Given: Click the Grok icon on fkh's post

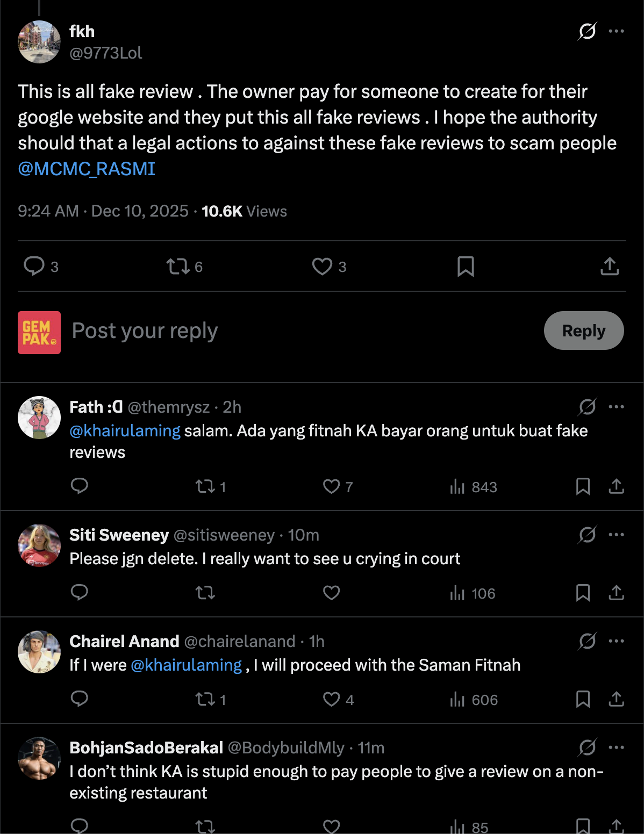Looking at the screenshot, I should tap(587, 31).
